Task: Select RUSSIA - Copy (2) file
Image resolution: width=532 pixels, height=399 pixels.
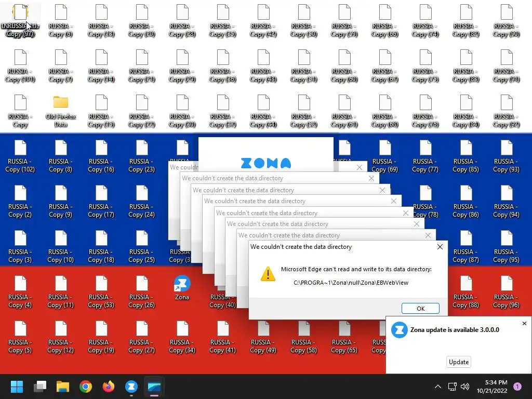Action: tap(20, 201)
